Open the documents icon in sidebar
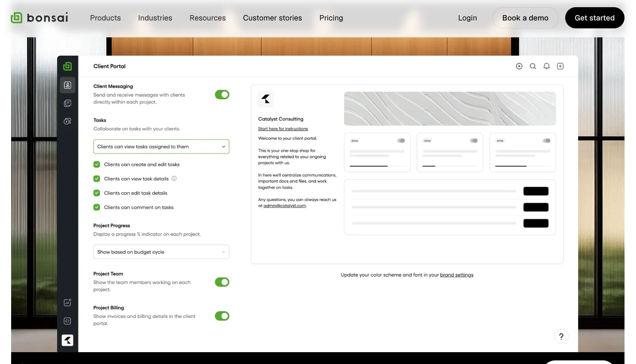636x364 pixels. pos(67,103)
